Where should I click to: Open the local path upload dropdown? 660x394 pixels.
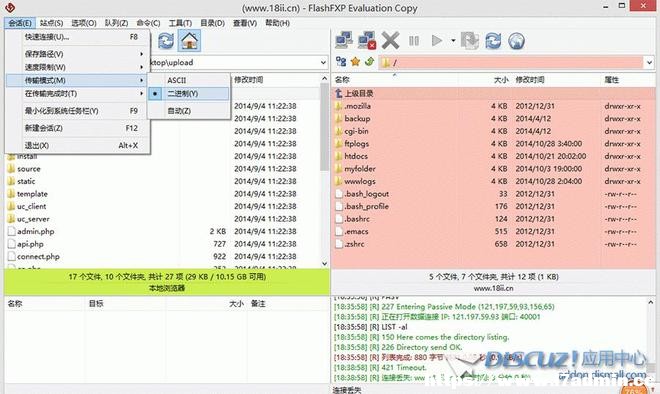[323, 63]
